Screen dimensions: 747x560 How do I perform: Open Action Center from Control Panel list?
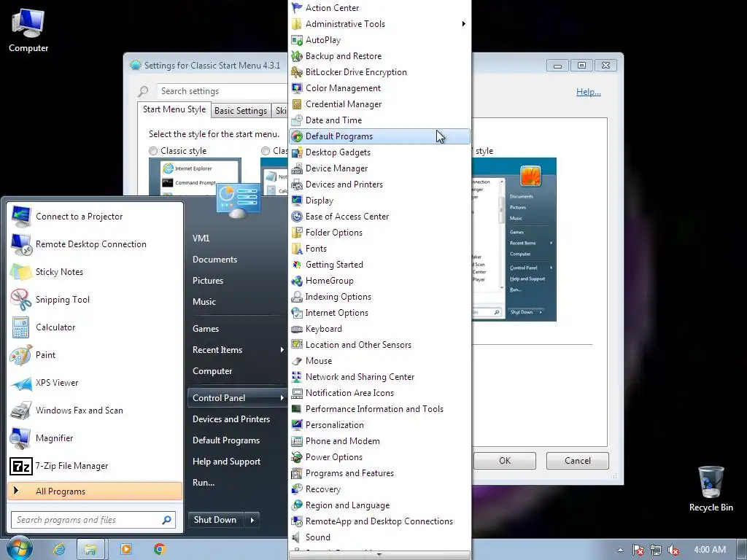[379, 7]
